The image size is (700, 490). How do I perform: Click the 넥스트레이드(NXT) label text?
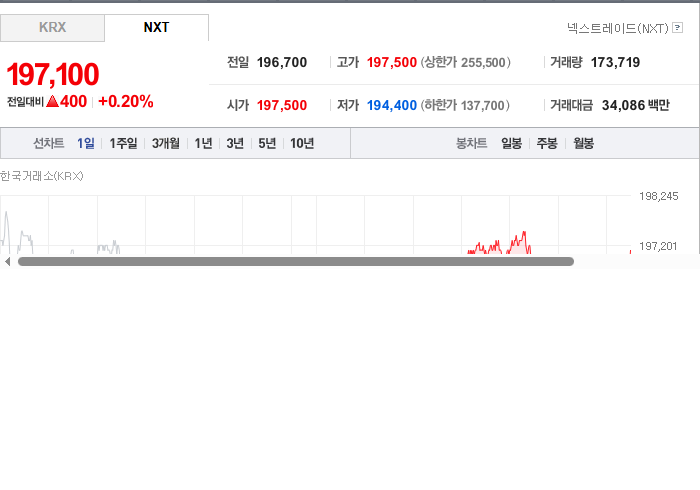[618, 28]
